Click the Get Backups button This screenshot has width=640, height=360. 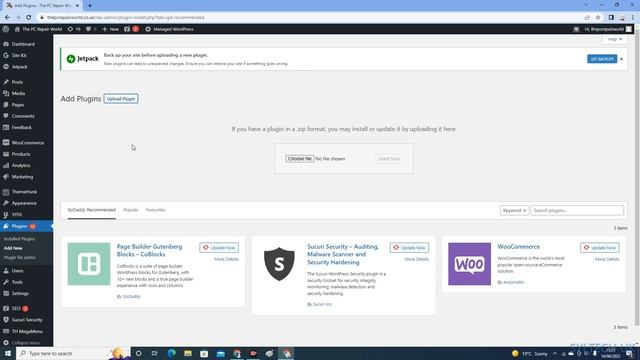pyautogui.click(x=602, y=59)
